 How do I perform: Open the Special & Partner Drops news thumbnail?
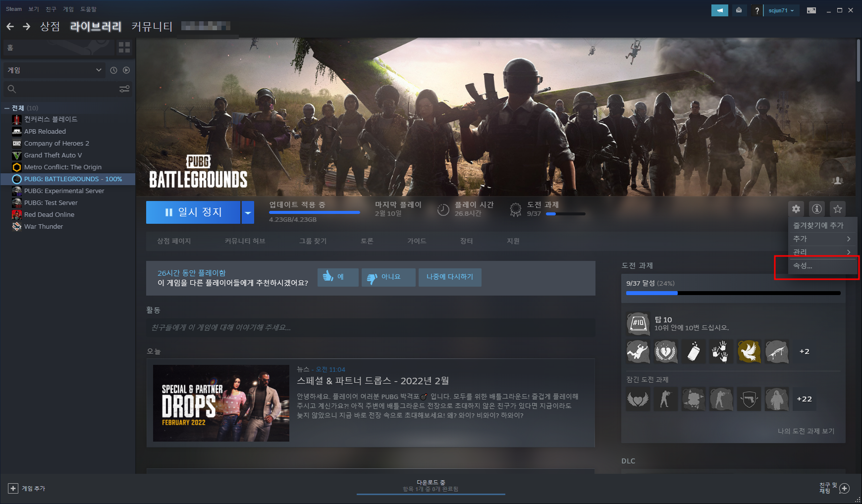click(221, 403)
